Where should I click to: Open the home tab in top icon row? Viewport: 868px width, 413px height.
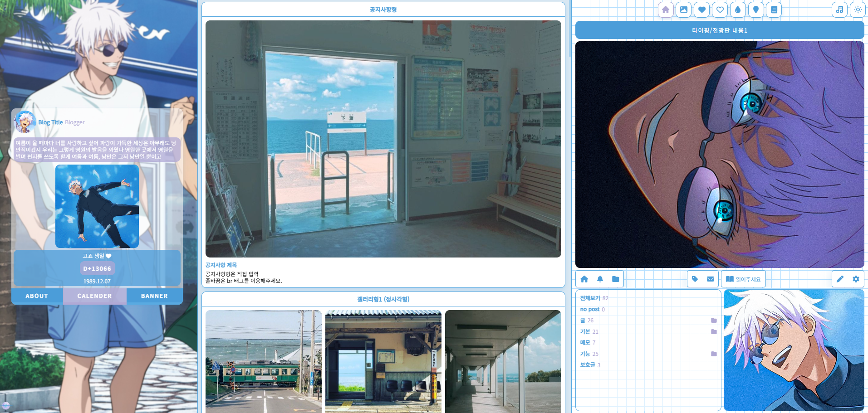(666, 10)
